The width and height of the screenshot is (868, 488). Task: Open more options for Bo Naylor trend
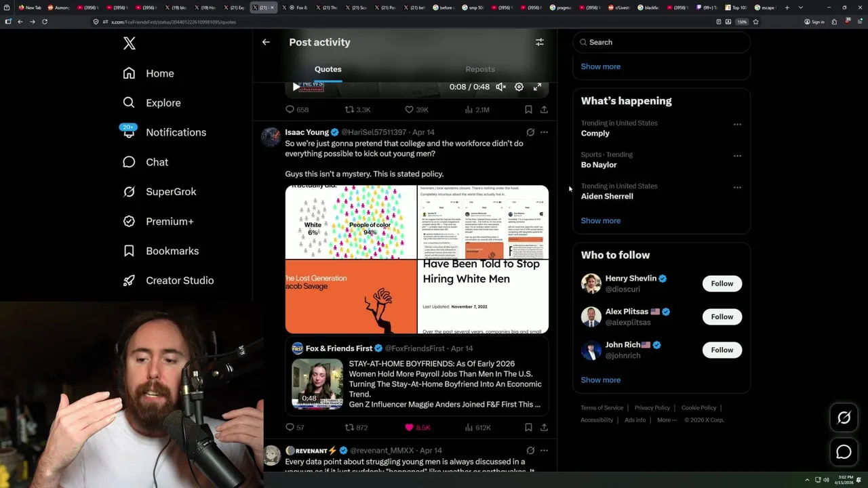coord(737,156)
